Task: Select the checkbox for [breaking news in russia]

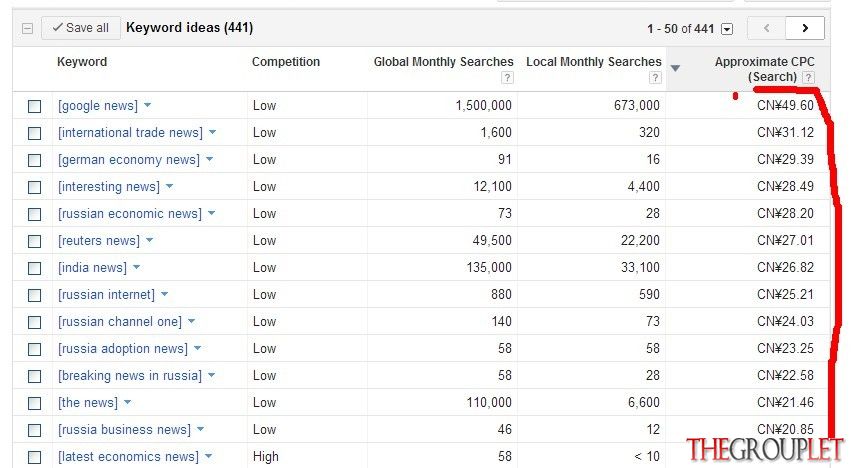Action: coord(34,376)
